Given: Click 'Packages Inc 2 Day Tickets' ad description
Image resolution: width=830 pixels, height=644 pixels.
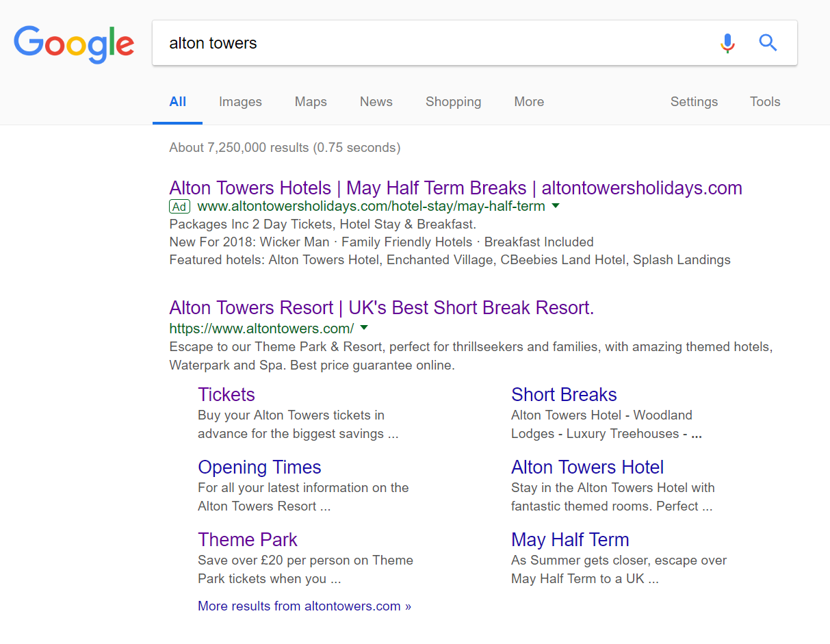Looking at the screenshot, I should (322, 224).
